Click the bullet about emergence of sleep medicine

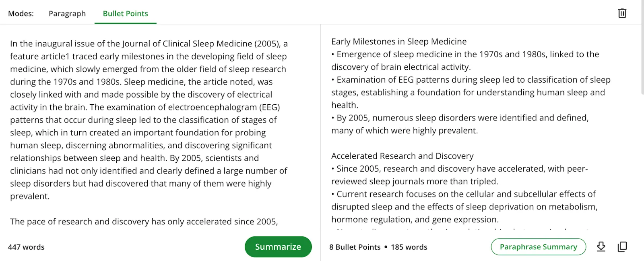point(465,60)
